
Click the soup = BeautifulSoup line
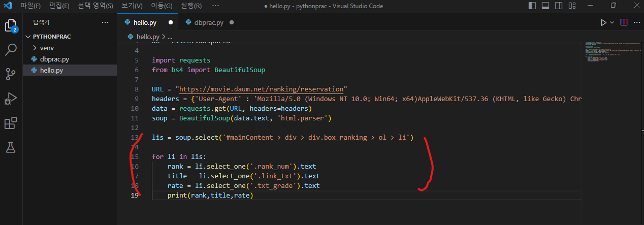[x=242, y=118]
